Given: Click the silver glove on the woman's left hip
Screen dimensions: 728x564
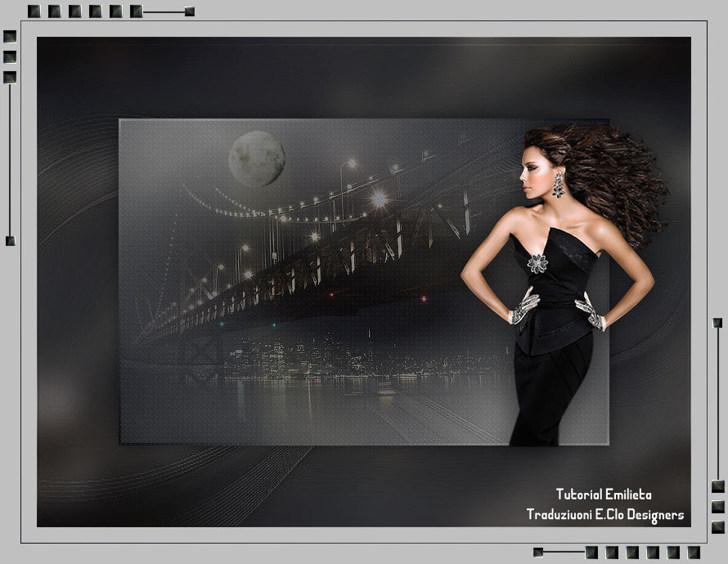Looking at the screenshot, I should pyautogui.click(x=591, y=312).
